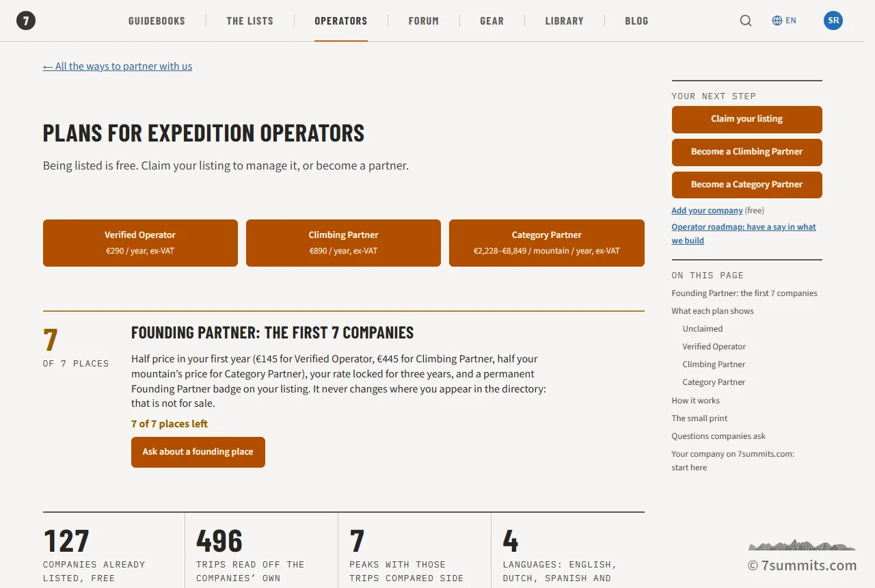The height and width of the screenshot is (588, 875).
Task: Open the Library section
Action: coord(565,21)
